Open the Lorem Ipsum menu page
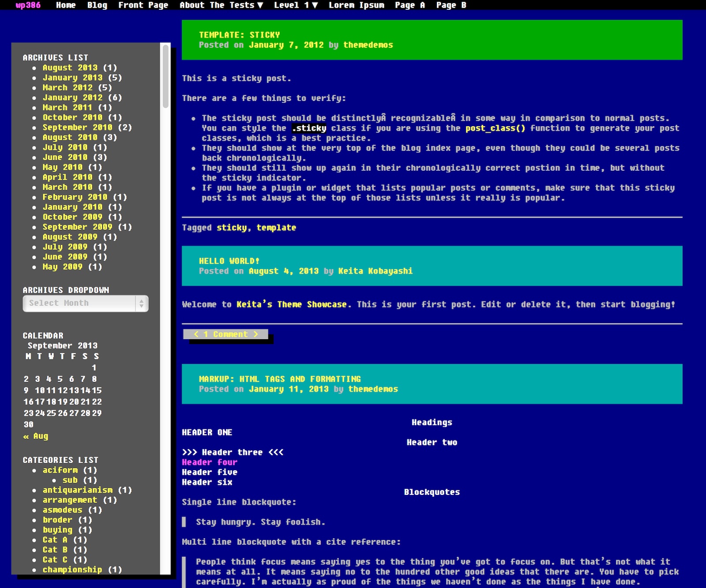 pos(356,5)
